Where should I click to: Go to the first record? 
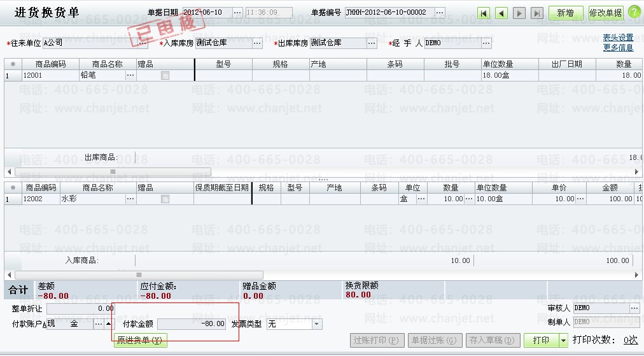click(x=484, y=13)
